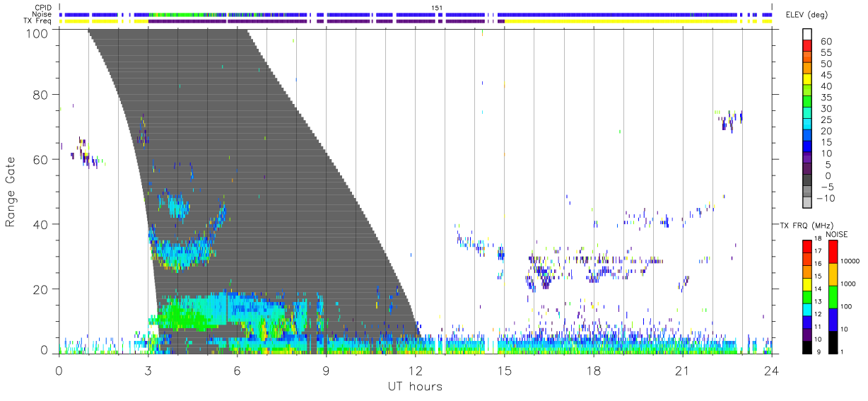Click the 18 tick on UT hours axis

[x=594, y=369]
